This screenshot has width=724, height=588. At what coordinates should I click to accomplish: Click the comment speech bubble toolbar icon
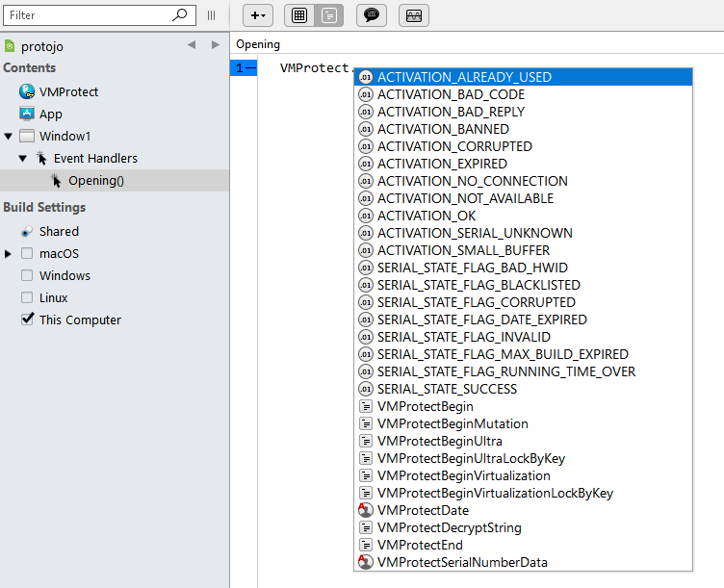pyautogui.click(x=372, y=15)
